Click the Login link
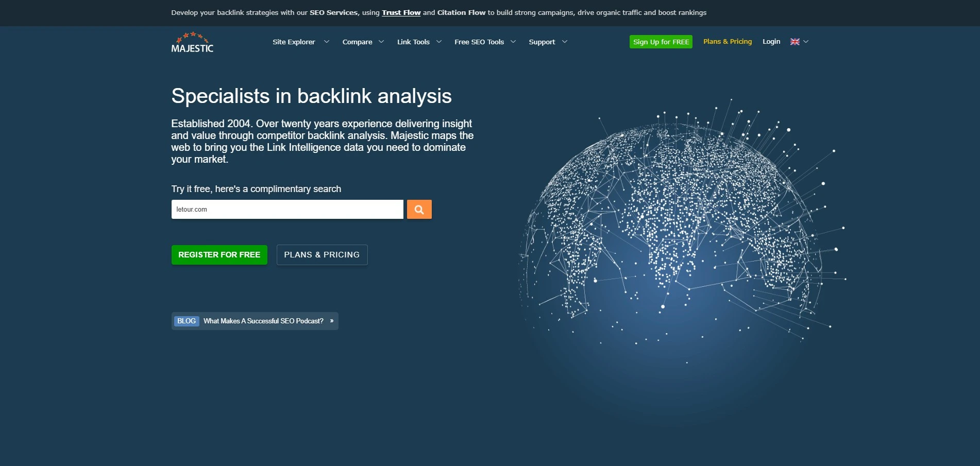 coord(771,42)
